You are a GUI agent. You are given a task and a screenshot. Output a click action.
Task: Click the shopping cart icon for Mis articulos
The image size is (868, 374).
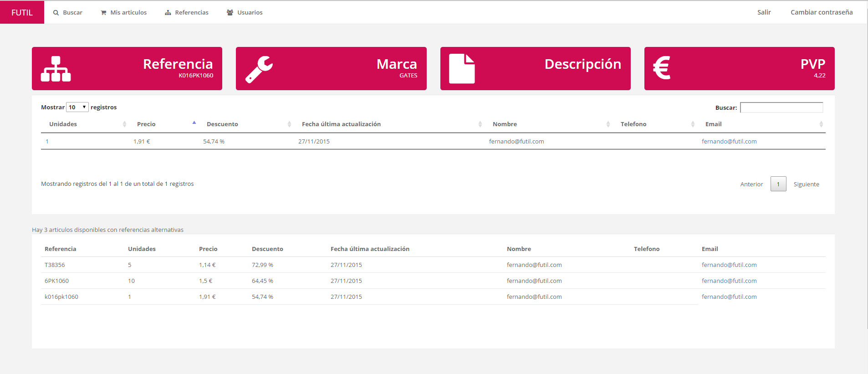pos(103,13)
